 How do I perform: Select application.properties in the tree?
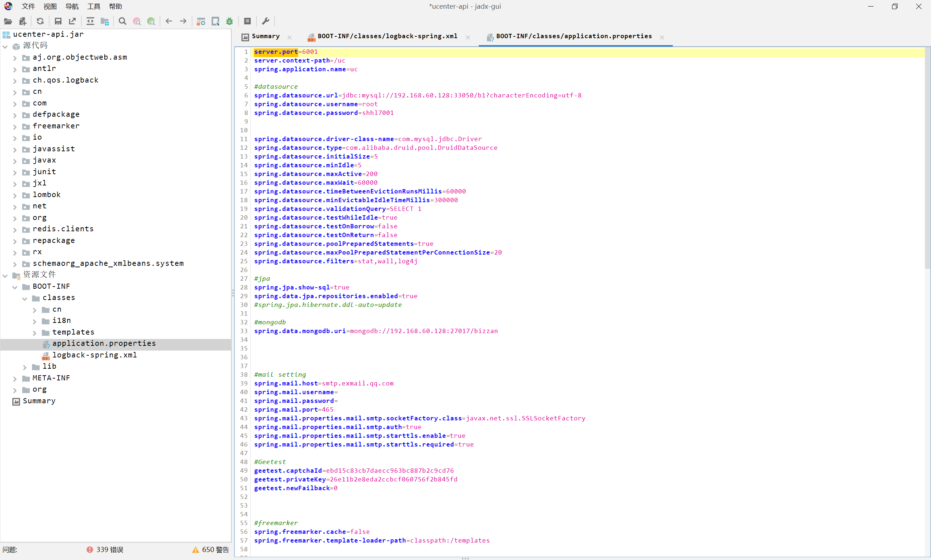coord(104,343)
